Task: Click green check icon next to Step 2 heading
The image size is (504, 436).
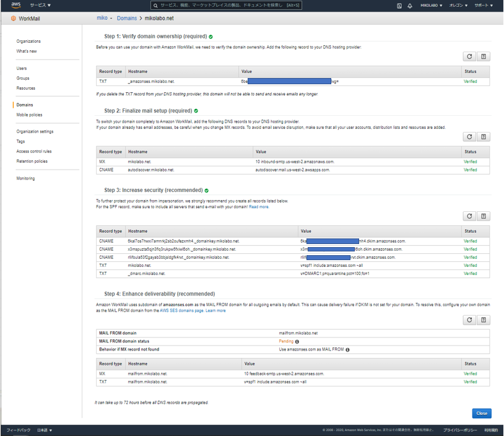Action: pyautogui.click(x=196, y=111)
